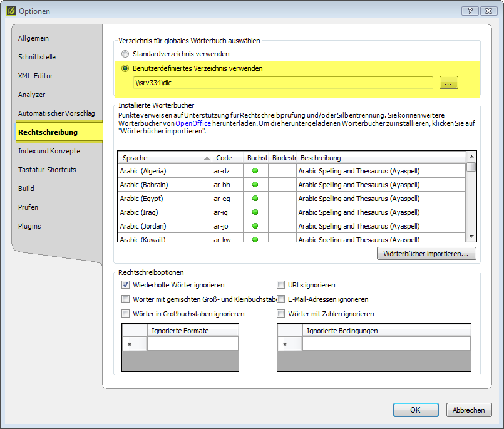Confirm settings with OK button
Image resolution: width=504 pixels, height=429 pixels.
point(415,410)
